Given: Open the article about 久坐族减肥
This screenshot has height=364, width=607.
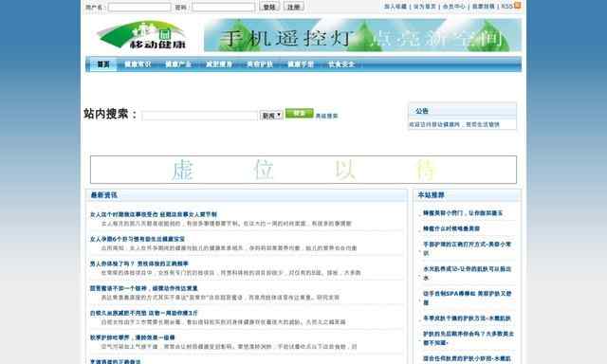Looking at the screenshot, I should [143, 313].
